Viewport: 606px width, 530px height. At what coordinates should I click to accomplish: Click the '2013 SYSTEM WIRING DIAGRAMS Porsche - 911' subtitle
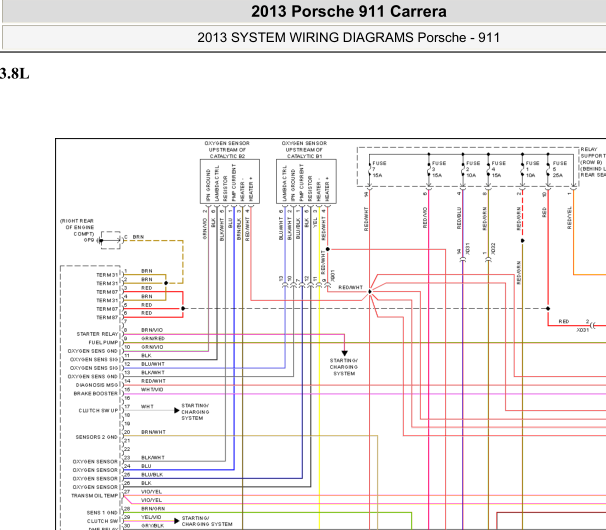(349, 37)
